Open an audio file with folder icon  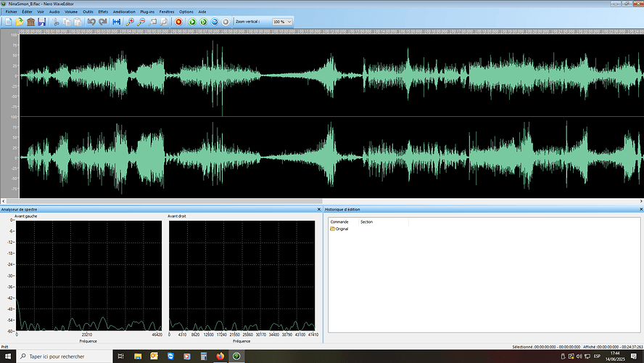(20, 22)
